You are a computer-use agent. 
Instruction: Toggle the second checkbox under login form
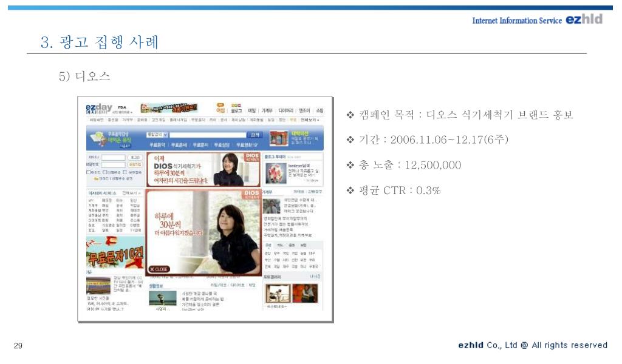click(x=106, y=172)
